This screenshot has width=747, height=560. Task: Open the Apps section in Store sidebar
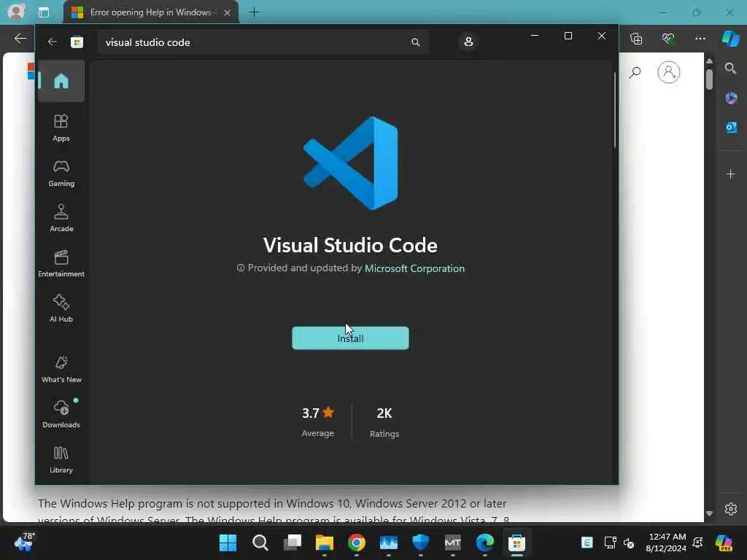pos(61,128)
